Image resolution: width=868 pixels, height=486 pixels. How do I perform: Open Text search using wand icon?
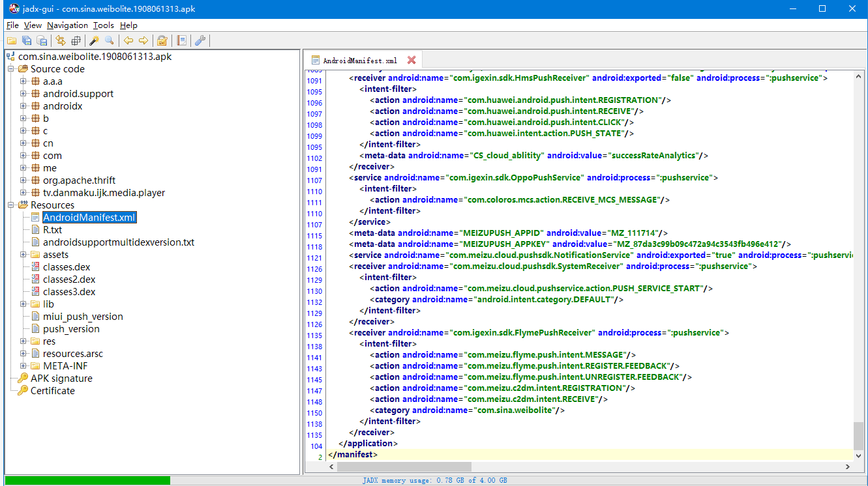tap(95, 40)
